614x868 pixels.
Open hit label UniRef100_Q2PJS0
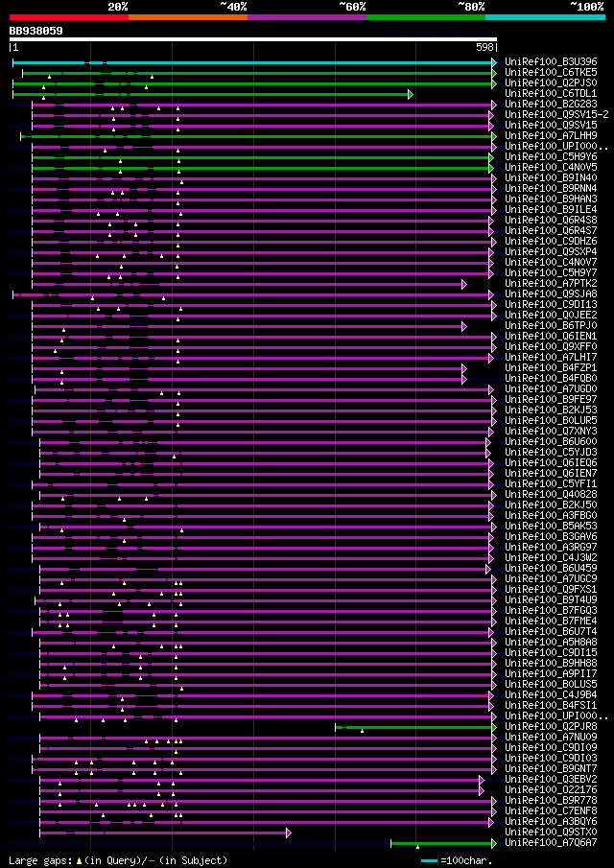(549, 83)
